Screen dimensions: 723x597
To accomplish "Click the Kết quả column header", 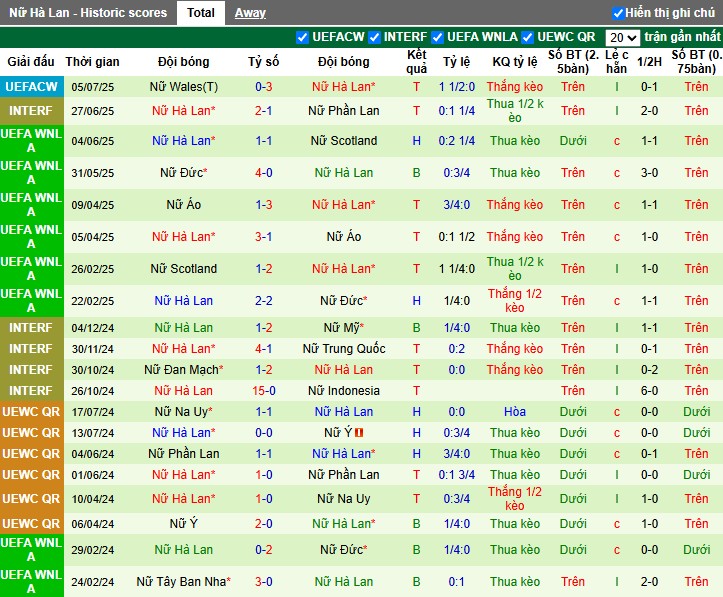I will tap(416, 61).
